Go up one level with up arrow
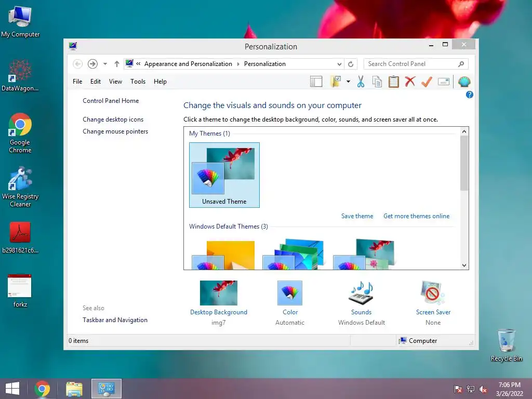Screen dimensions: 532x399 pyautogui.click(x=117, y=64)
